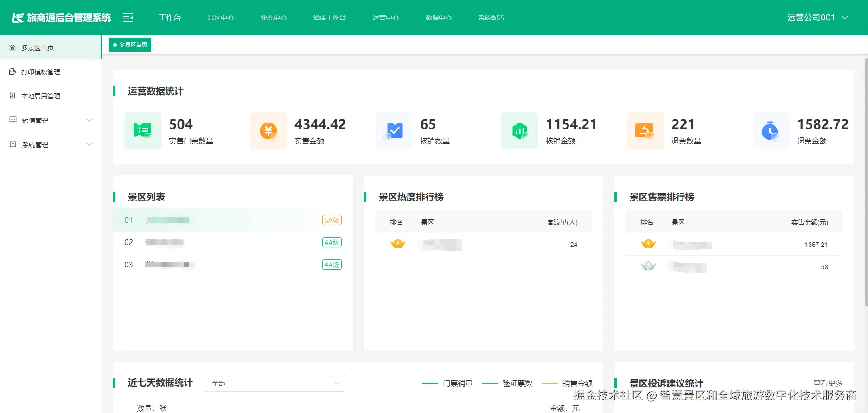This screenshot has width=868, height=413.
Task: Click the home icon beside 多景区首页
Action: [13, 47]
